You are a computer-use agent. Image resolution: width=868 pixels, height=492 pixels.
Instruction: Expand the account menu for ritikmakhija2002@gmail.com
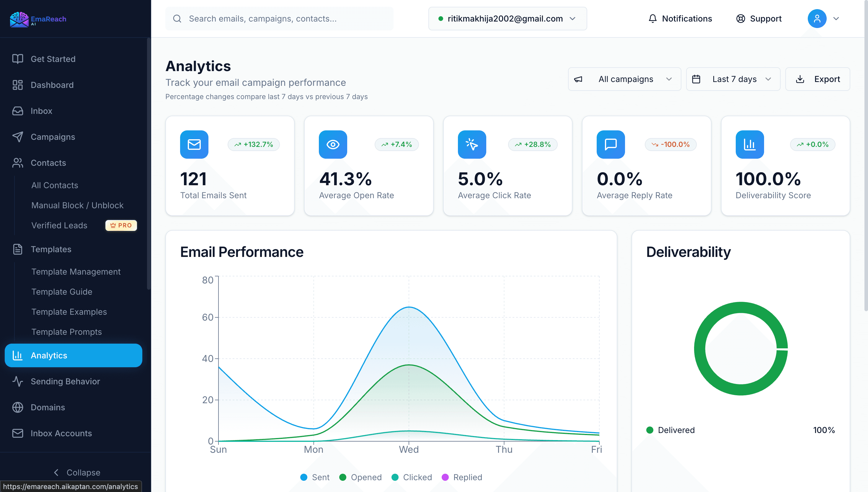pyautogui.click(x=507, y=19)
